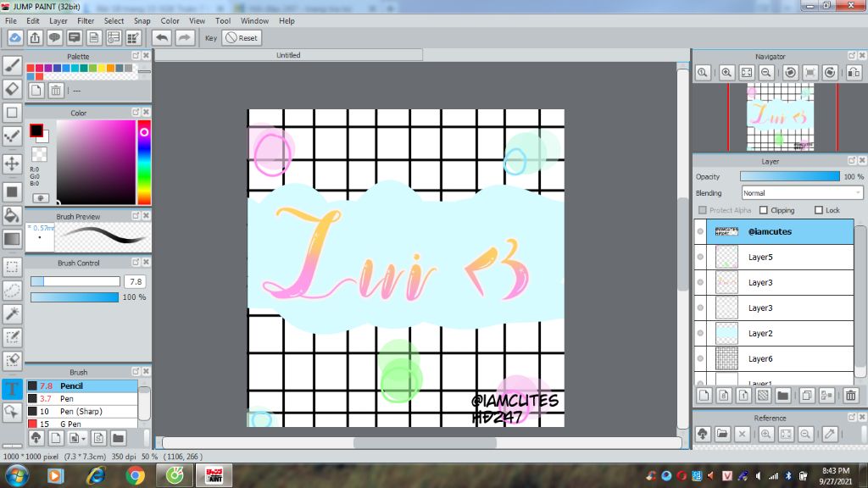Toggle visibility of Layer5

[x=700, y=257]
